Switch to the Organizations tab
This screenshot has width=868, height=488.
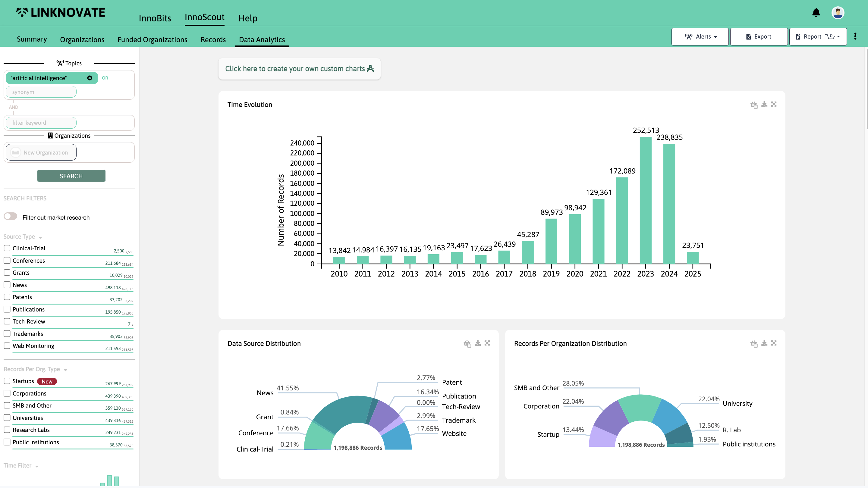click(x=82, y=39)
